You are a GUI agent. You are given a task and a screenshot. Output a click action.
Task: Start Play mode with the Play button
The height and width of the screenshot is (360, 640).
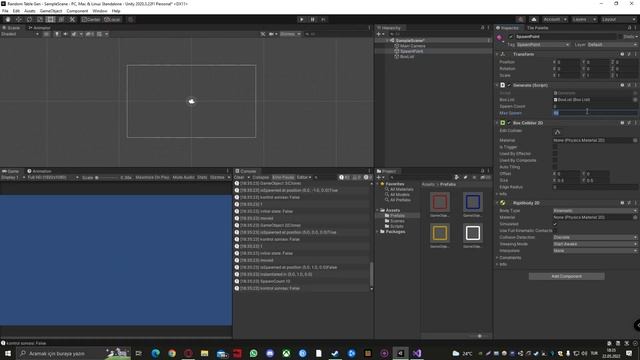click(302, 19)
